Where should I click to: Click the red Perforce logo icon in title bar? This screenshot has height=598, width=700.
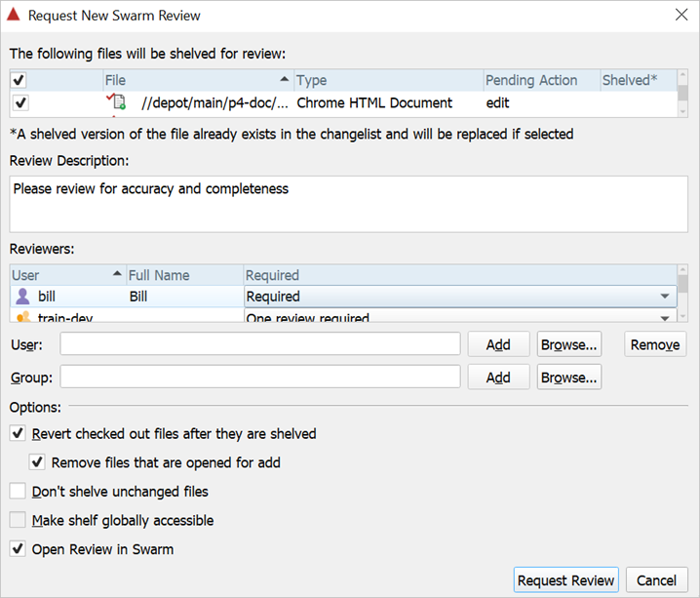[x=14, y=15]
